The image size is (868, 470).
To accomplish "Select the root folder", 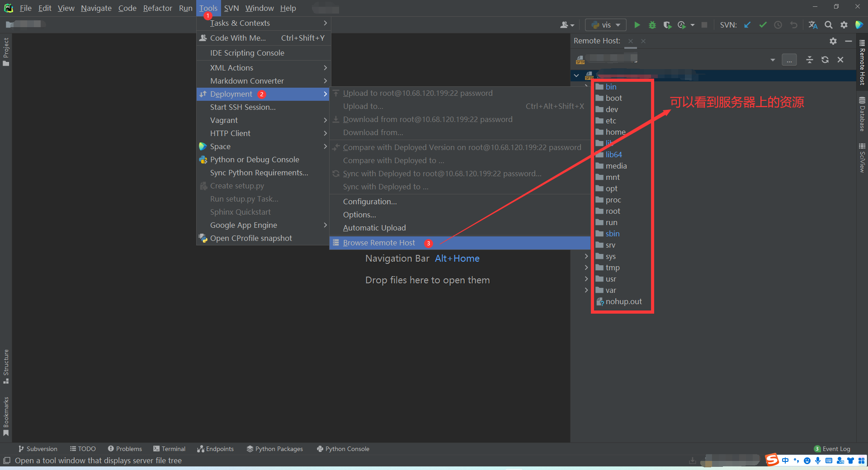I will [x=608, y=211].
